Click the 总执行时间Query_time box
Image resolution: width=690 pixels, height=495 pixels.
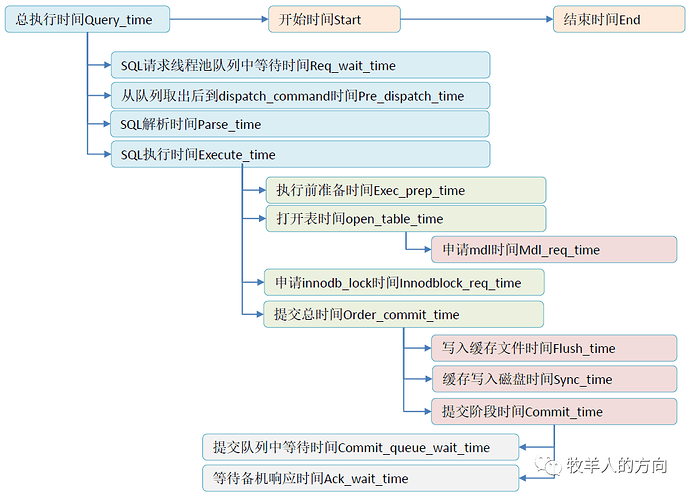tap(86, 19)
